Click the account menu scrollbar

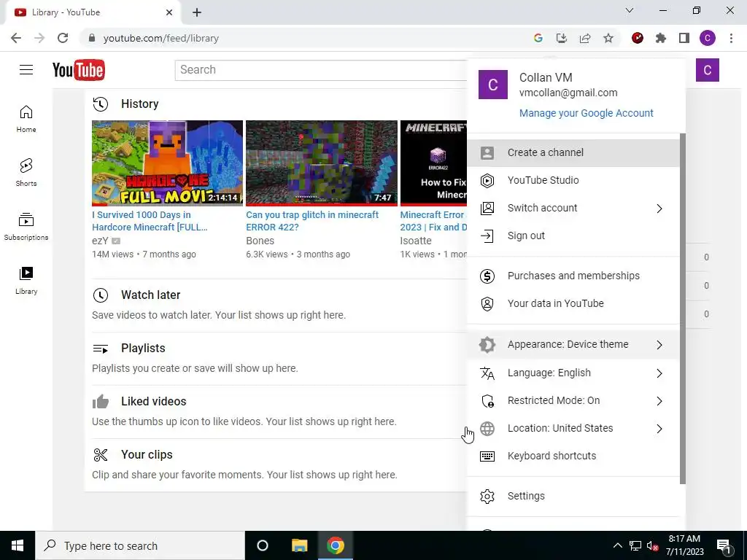coord(683,308)
